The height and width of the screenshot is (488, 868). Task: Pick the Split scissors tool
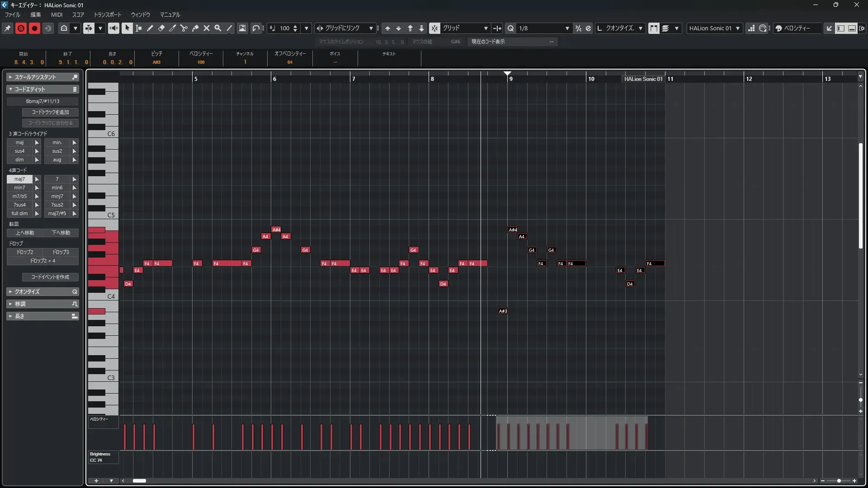pos(184,28)
